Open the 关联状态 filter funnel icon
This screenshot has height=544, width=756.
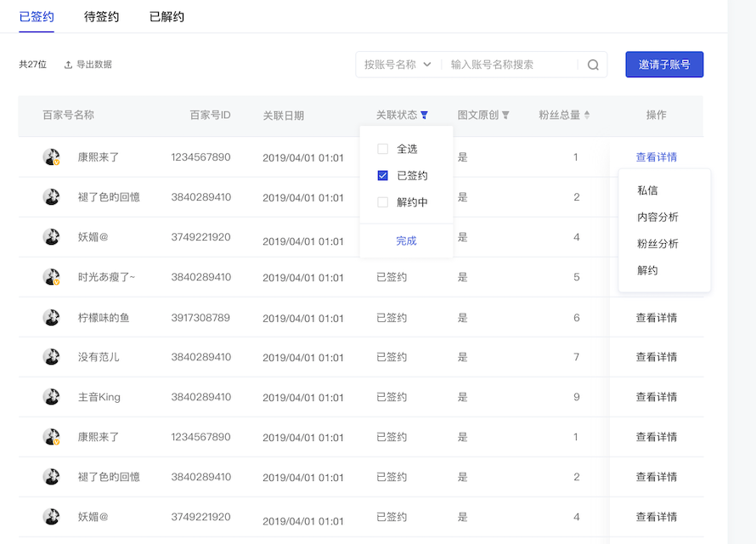pos(424,115)
